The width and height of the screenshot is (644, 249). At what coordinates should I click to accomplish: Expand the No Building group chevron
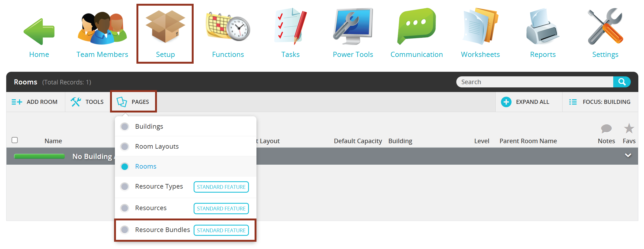coord(628,155)
